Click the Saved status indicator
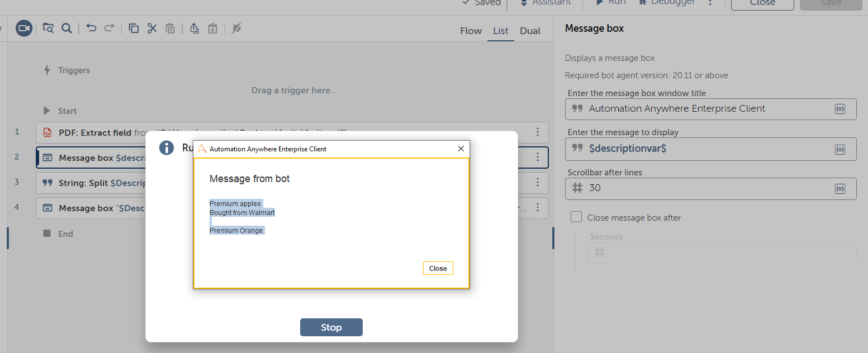 tap(482, 3)
